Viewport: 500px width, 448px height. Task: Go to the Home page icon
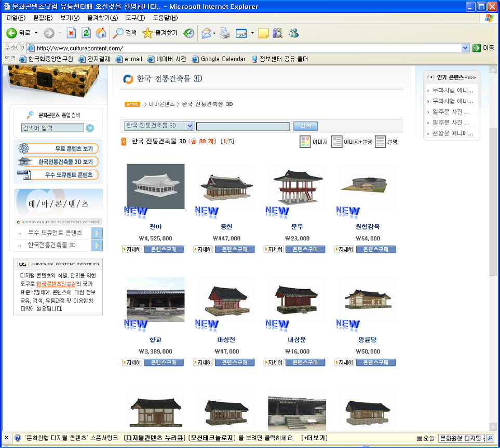(101, 33)
